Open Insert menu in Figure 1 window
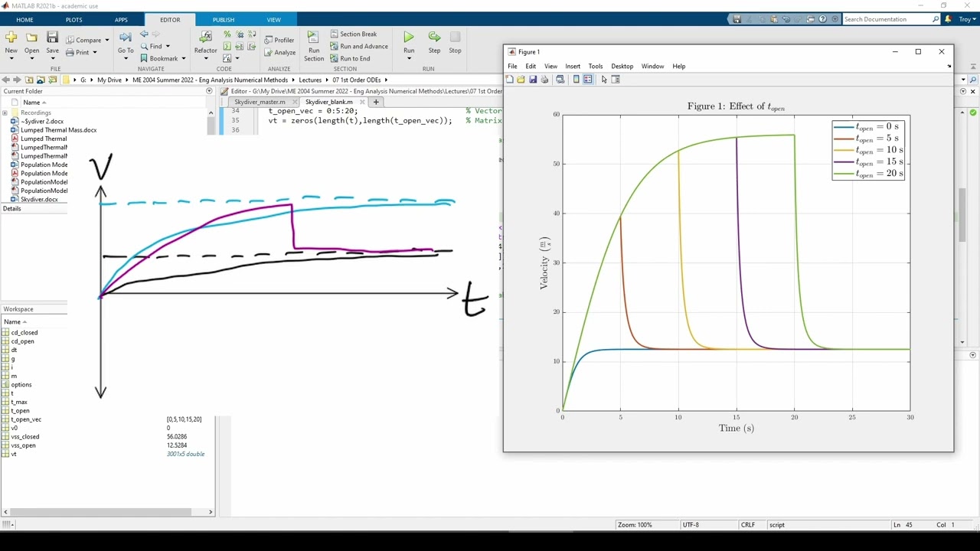Viewport: 980px width, 551px height. (573, 67)
